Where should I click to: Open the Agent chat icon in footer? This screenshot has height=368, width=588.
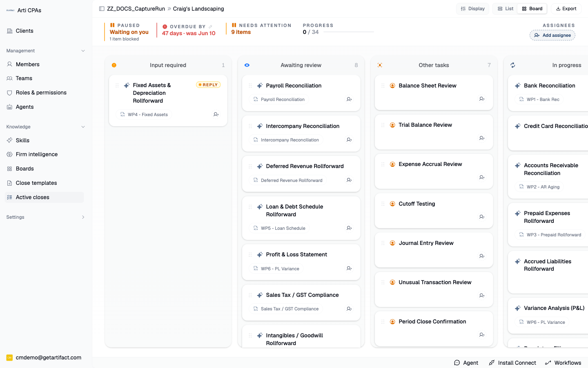pyautogui.click(x=457, y=363)
